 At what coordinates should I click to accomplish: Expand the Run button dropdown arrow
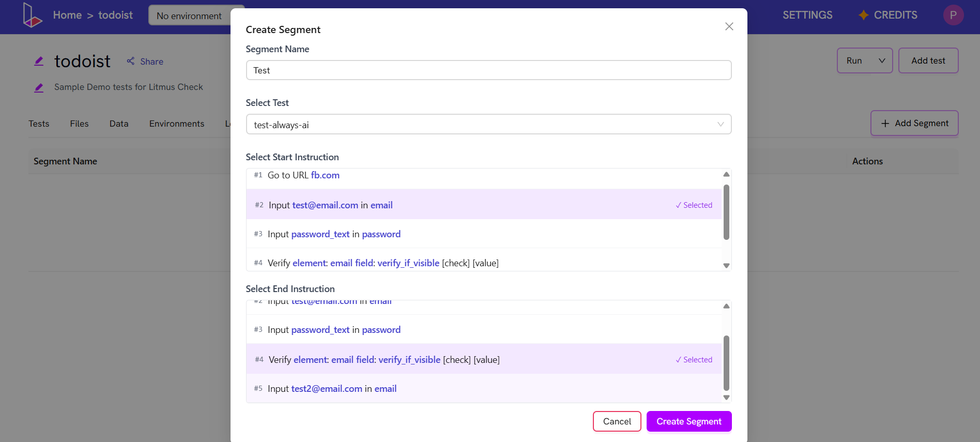(882, 60)
